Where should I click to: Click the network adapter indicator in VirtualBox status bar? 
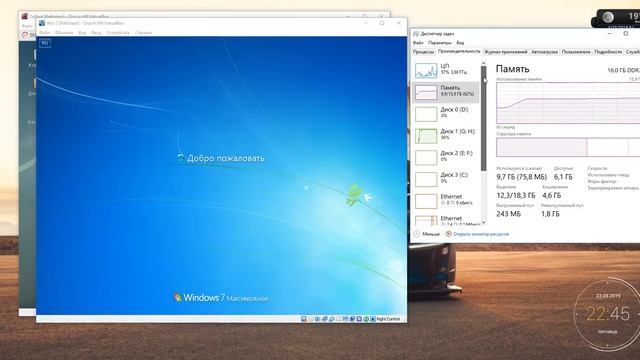click(x=324, y=319)
